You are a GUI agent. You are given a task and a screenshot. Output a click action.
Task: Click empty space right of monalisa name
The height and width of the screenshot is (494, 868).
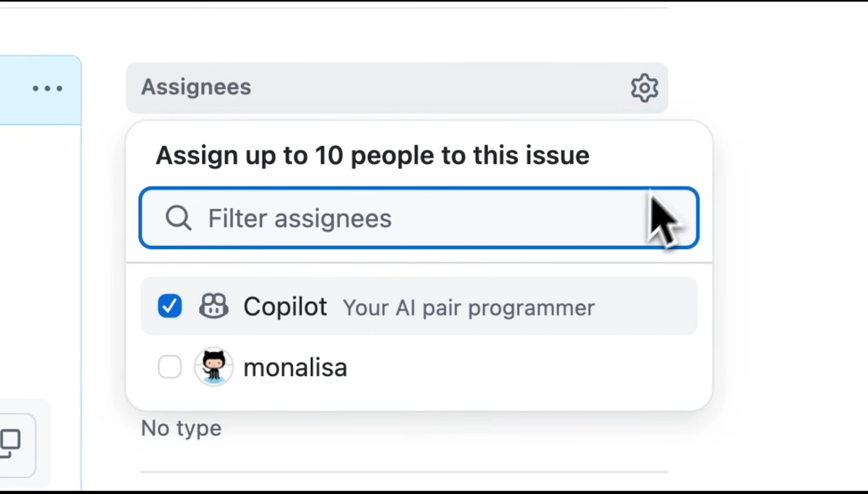point(521,367)
